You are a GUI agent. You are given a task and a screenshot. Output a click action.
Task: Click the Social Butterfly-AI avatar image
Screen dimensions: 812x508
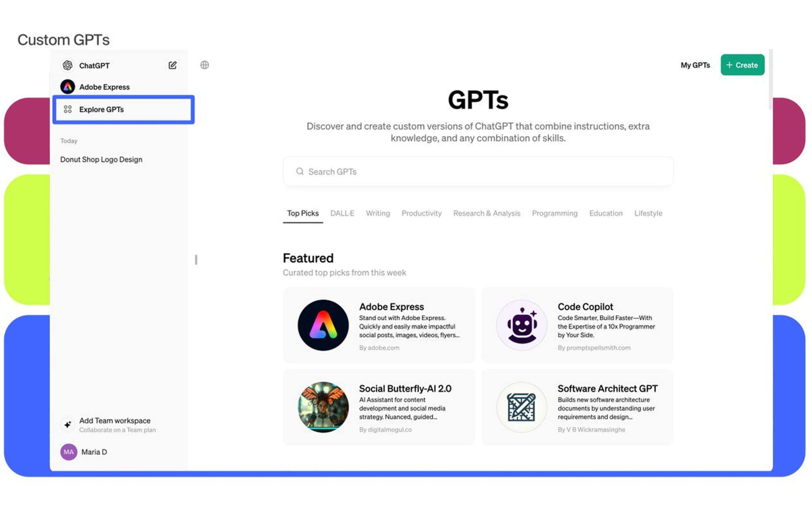(323, 407)
